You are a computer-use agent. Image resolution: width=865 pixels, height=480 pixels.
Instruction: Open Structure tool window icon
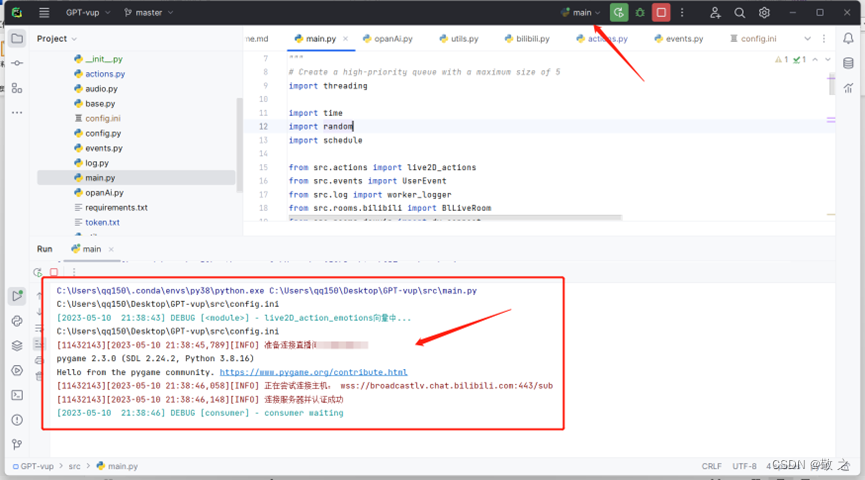click(17, 88)
